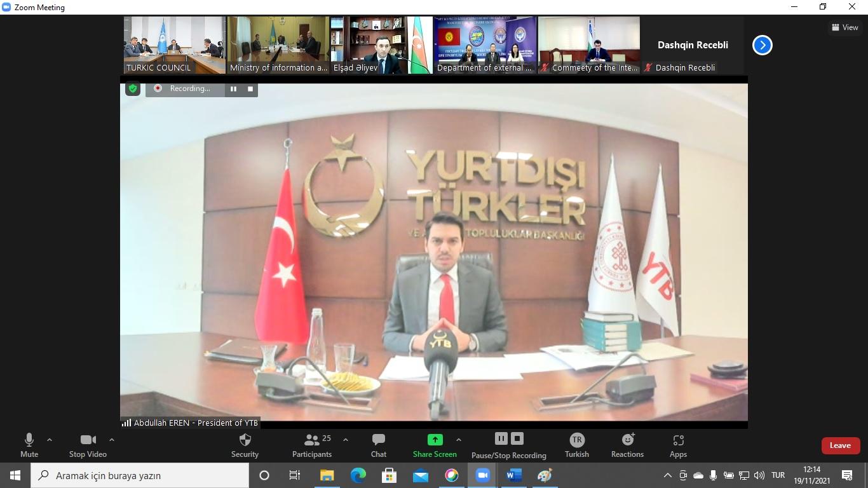This screenshot has width=868, height=488.
Task: Open the Reactions menu
Action: (627, 445)
